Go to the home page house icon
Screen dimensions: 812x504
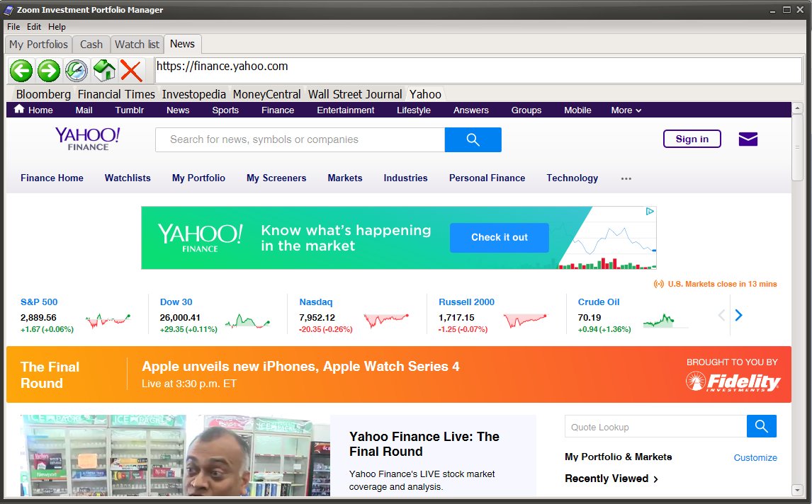[104, 70]
